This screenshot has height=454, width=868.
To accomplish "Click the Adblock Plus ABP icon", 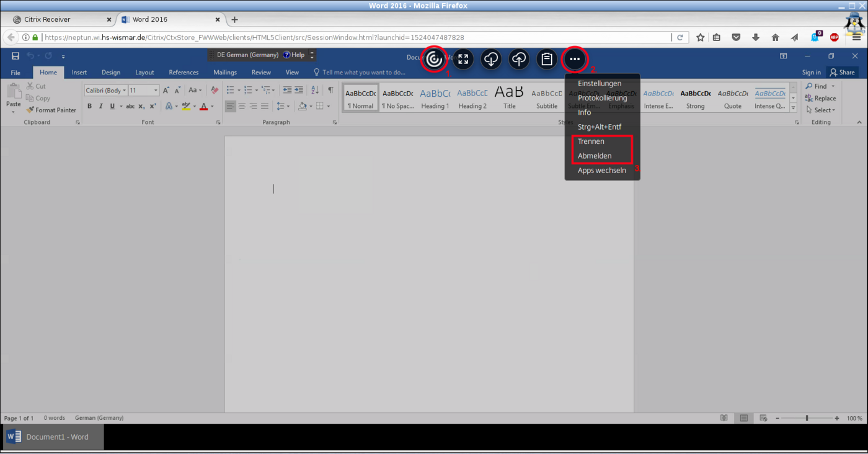I will pyautogui.click(x=834, y=37).
